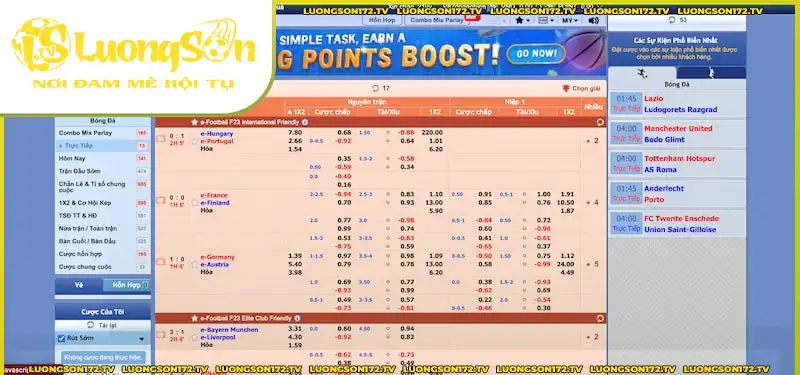Open live stream icon for e-France match
Screen dimensions: 800x375
click(160, 200)
